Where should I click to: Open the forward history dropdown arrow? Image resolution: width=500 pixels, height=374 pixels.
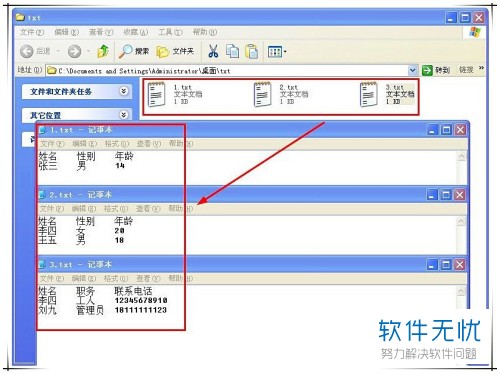(x=88, y=51)
